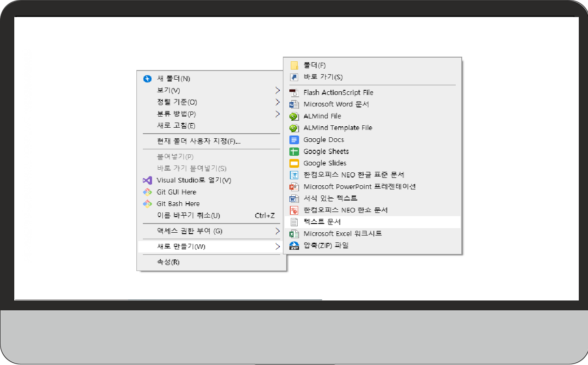This screenshot has width=588, height=365.
Task: Click the blue plus icon beside 새 폴더(N)
Action: click(147, 79)
